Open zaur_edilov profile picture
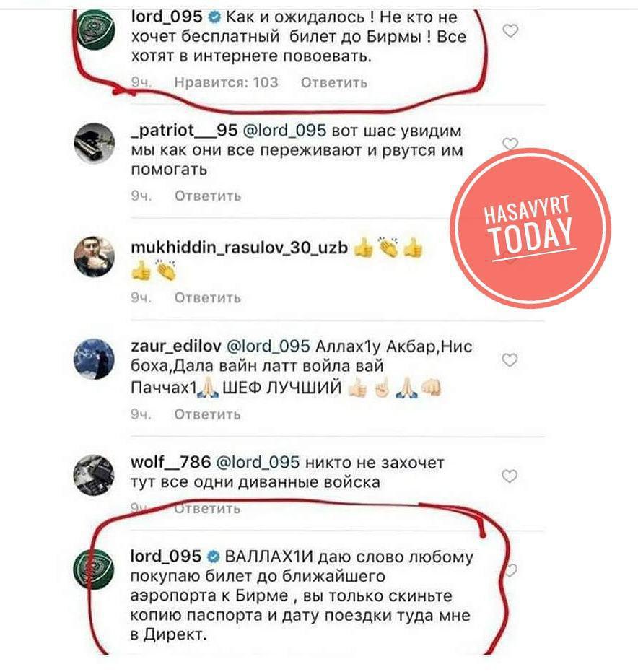638x672 pixels. coord(95,359)
